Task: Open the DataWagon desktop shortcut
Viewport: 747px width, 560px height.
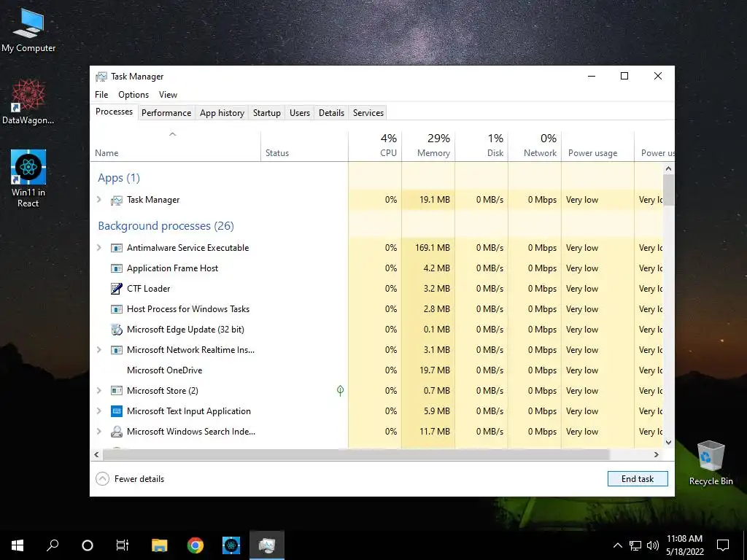Action: click(28, 102)
